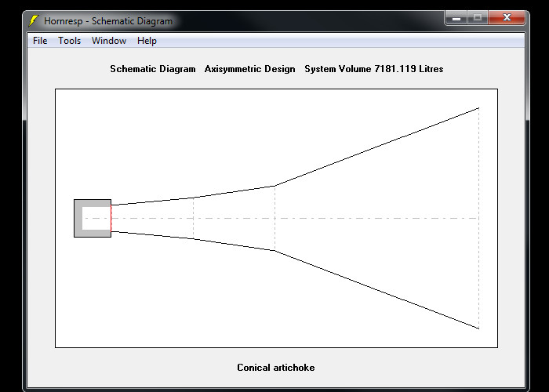Close the Hornresp window

[x=507, y=17]
